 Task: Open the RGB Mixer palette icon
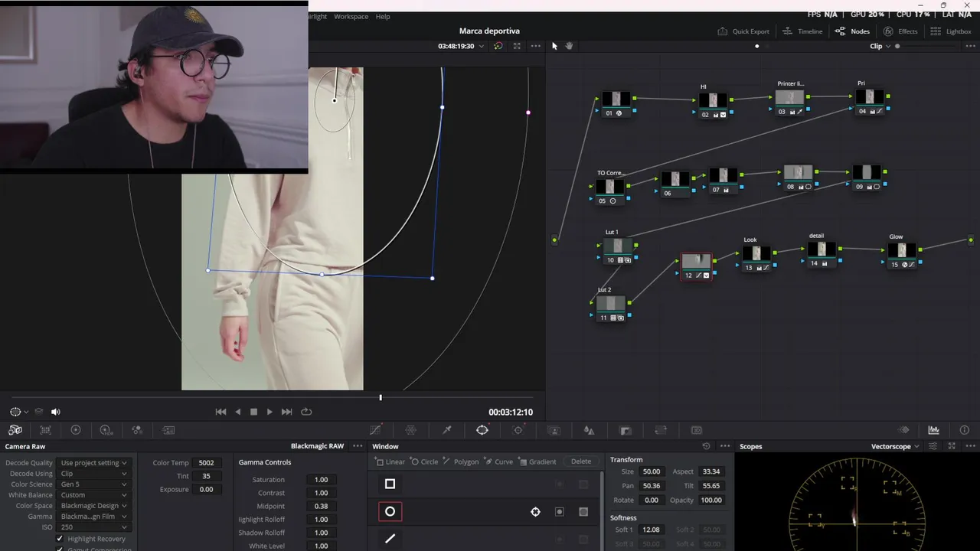[x=137, y=430]
